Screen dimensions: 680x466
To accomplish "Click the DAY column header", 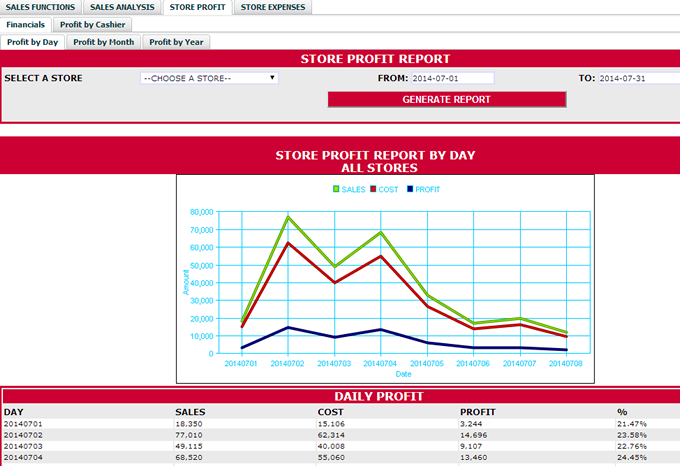I will (x=13, y=412).
